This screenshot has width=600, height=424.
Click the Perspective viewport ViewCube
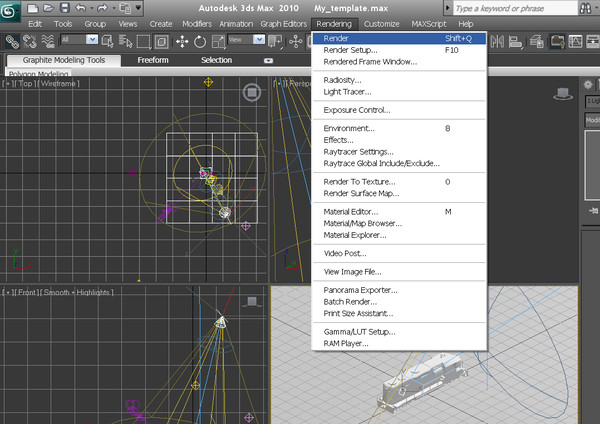563,93
